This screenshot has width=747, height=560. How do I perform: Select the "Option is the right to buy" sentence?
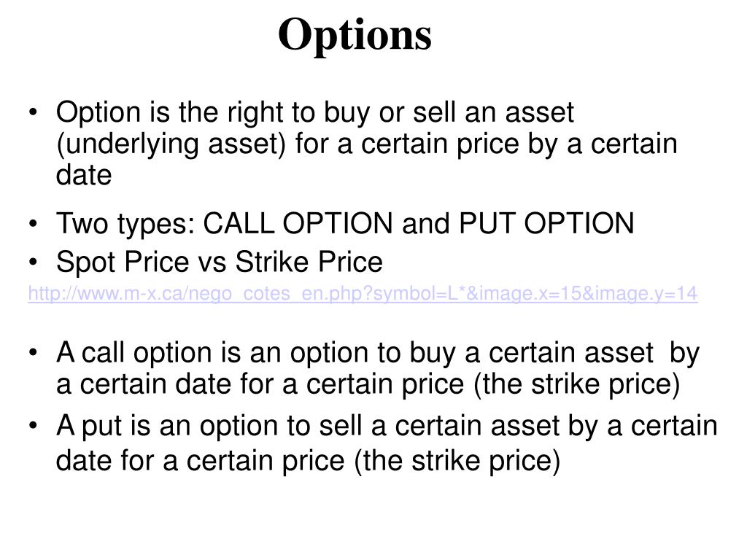[x=366, y=144]
